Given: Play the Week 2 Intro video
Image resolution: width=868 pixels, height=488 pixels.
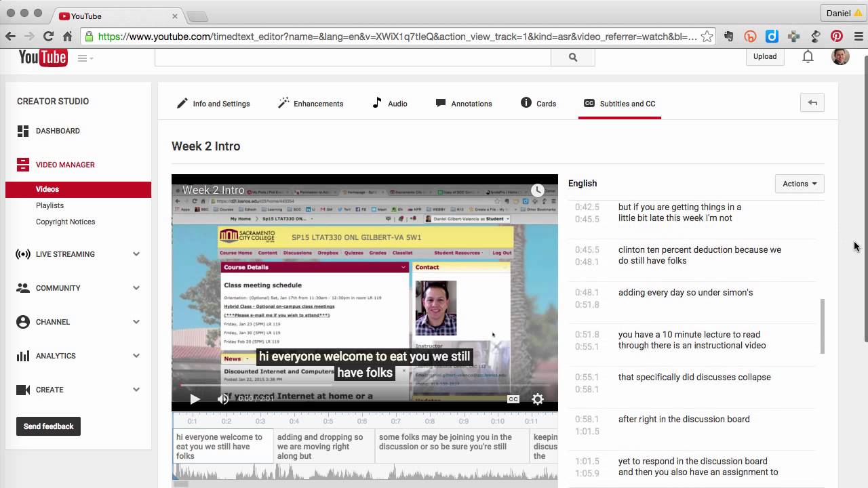Looking at the screenshot, I should [195, 399].
